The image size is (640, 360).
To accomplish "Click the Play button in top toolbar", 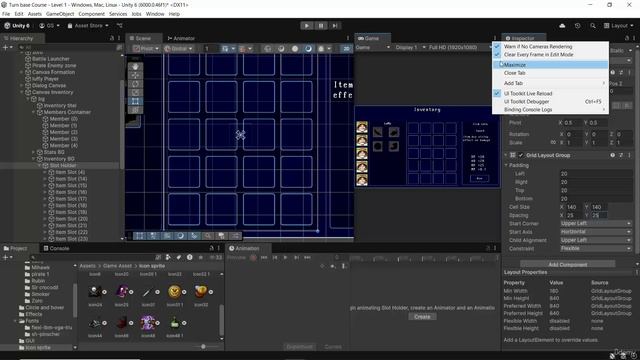I will pos(307,26).
